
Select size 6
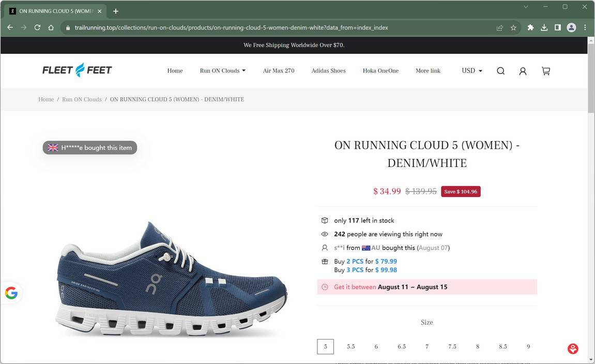click(x=376, y=346)
